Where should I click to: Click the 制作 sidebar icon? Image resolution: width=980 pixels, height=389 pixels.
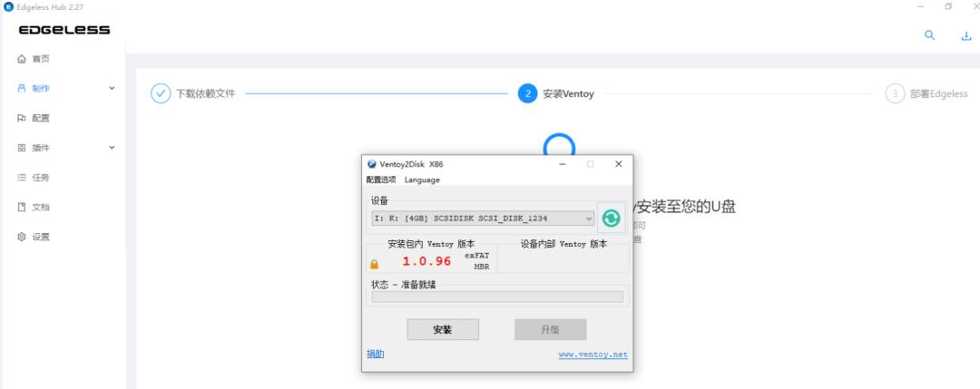click(x=22, y=88)
